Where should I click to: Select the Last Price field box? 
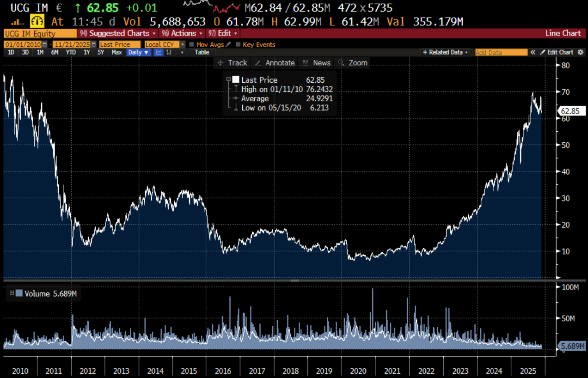pos(120,44)
